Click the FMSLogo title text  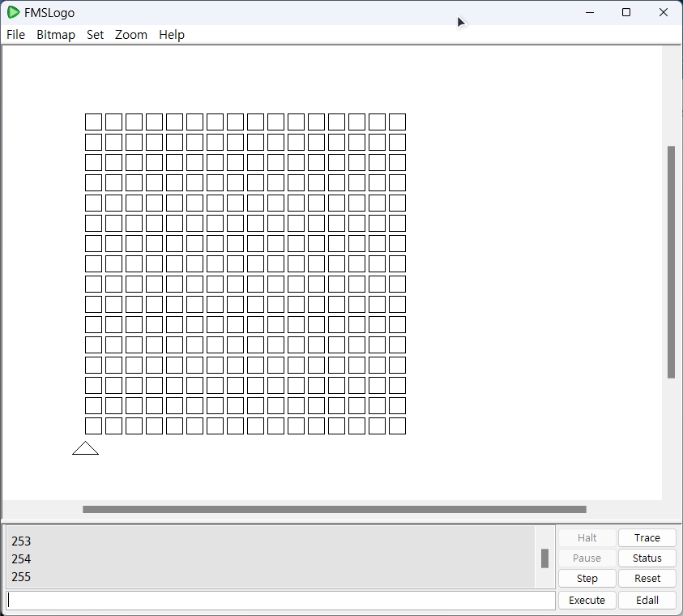49,13
